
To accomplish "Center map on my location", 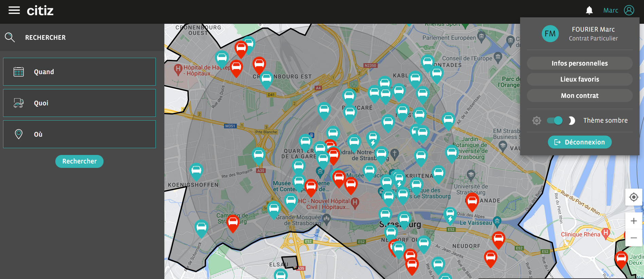I will [x=633, y=197].
